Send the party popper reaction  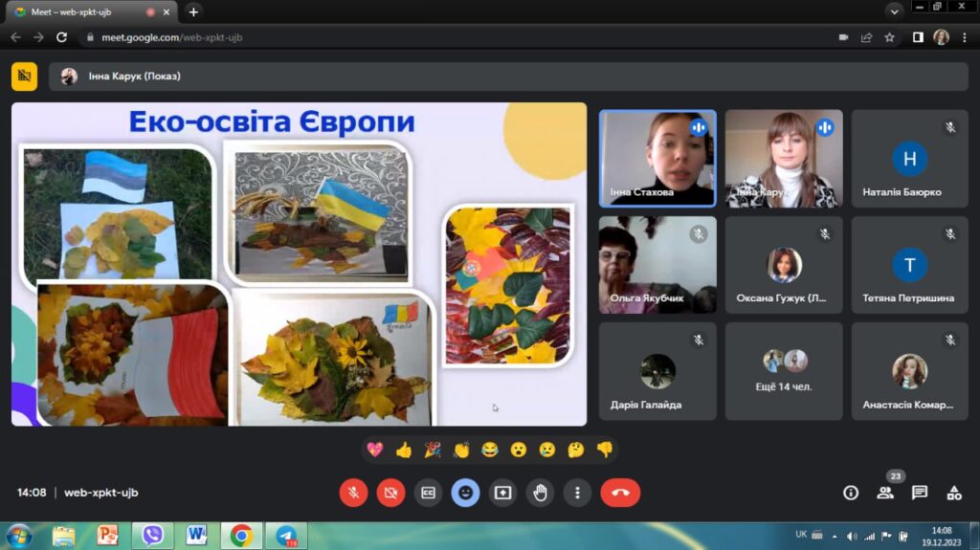(x=432, y=450)
